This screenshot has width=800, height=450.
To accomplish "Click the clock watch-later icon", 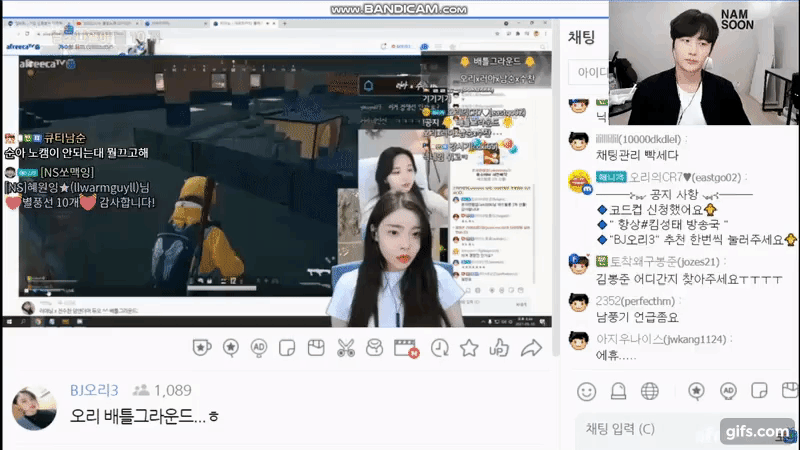I will tap(439, 348).
